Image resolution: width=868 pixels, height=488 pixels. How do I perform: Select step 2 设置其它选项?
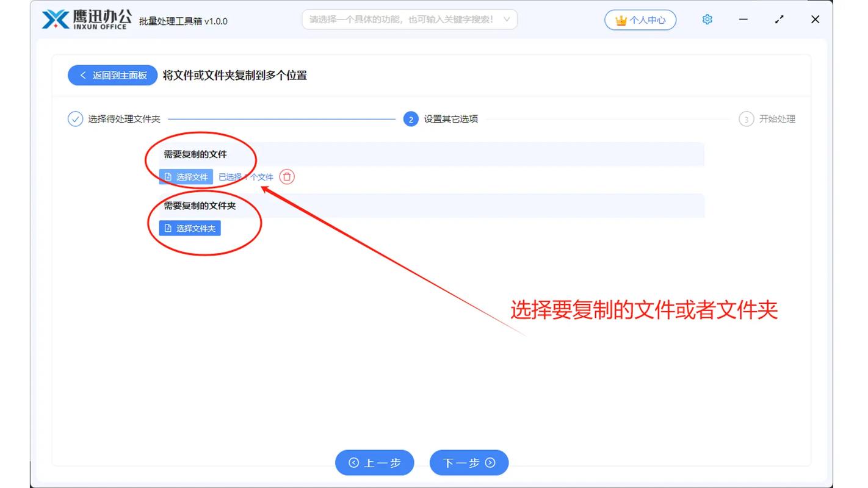(x=410, y=119)
